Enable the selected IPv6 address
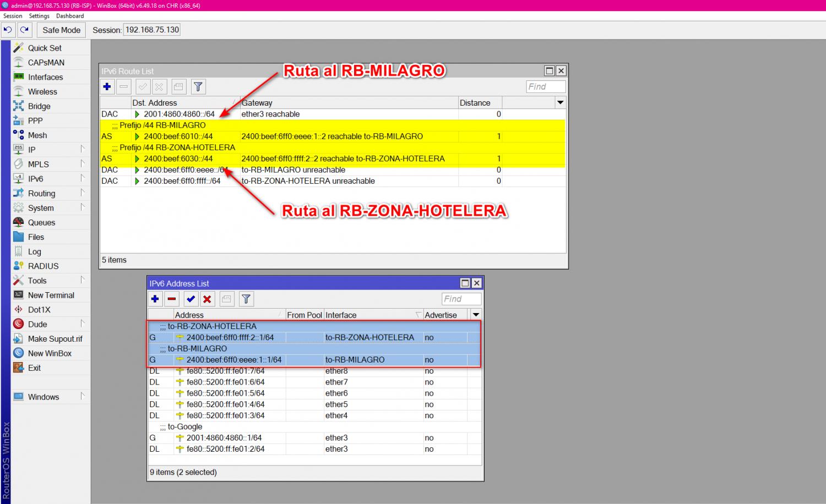The image size is (826, 504). [191, 299]
